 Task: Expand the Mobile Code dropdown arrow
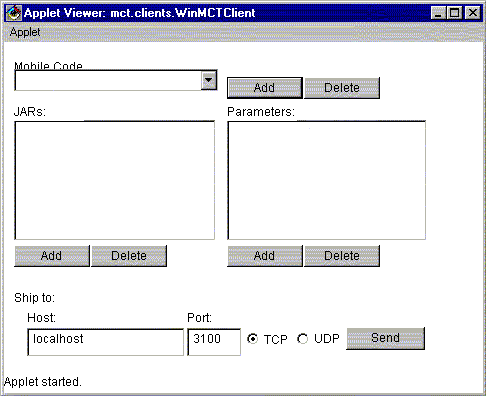(x=209, y=80)
